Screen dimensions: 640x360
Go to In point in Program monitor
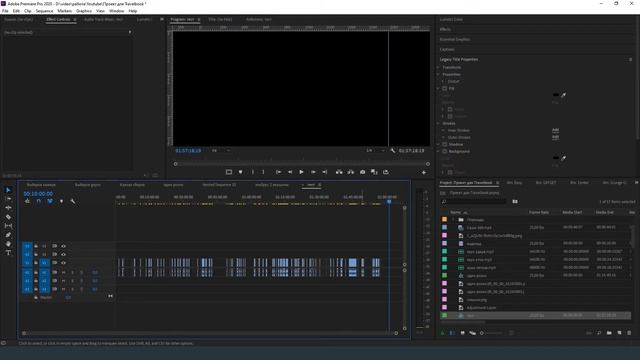coord(278,172)
